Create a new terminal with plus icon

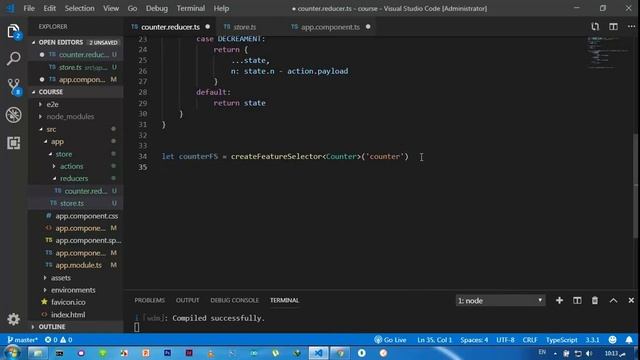pyautogui.click(x=559, y=300)
